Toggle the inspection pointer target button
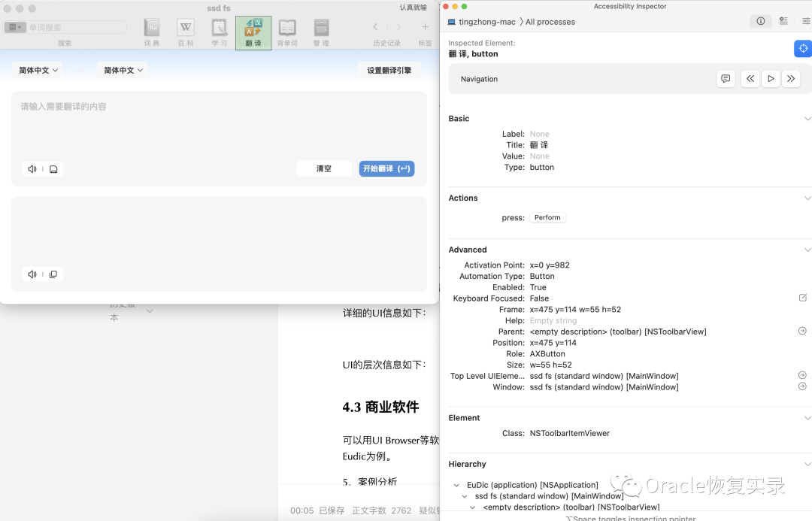This screenshot has height=521, width=812. point(803,48)
